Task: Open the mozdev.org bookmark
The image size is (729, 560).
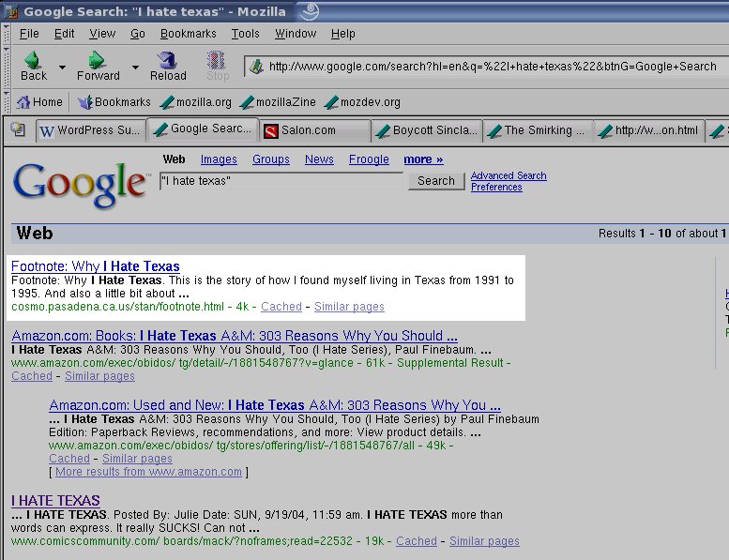Action: [x=362, y=102]
